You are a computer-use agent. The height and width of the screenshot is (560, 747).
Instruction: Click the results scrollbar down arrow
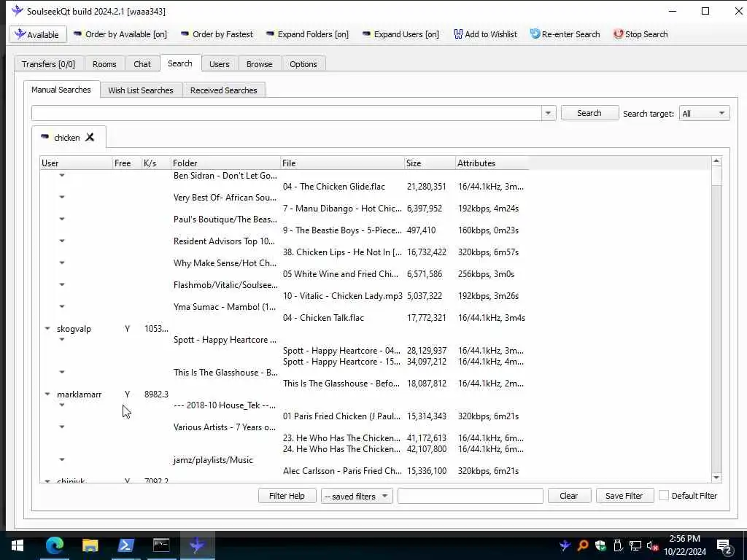[716, 477]
